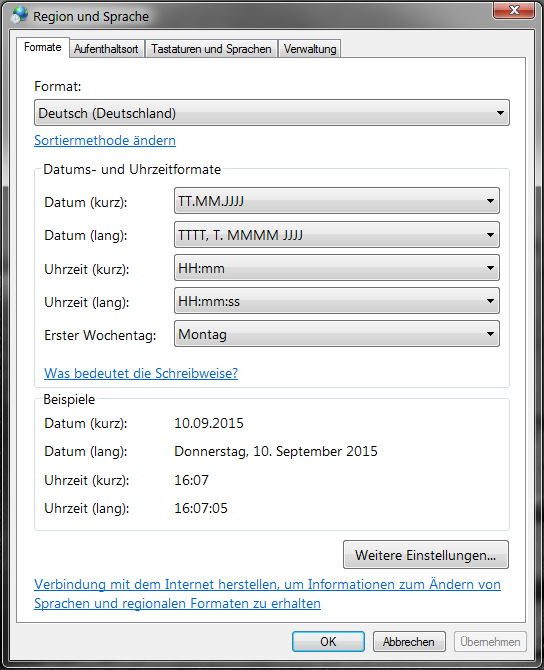Click the Datums- und Uhrzeitformate group label
This screenshot has height=670, width=544.
click(132, 170)
